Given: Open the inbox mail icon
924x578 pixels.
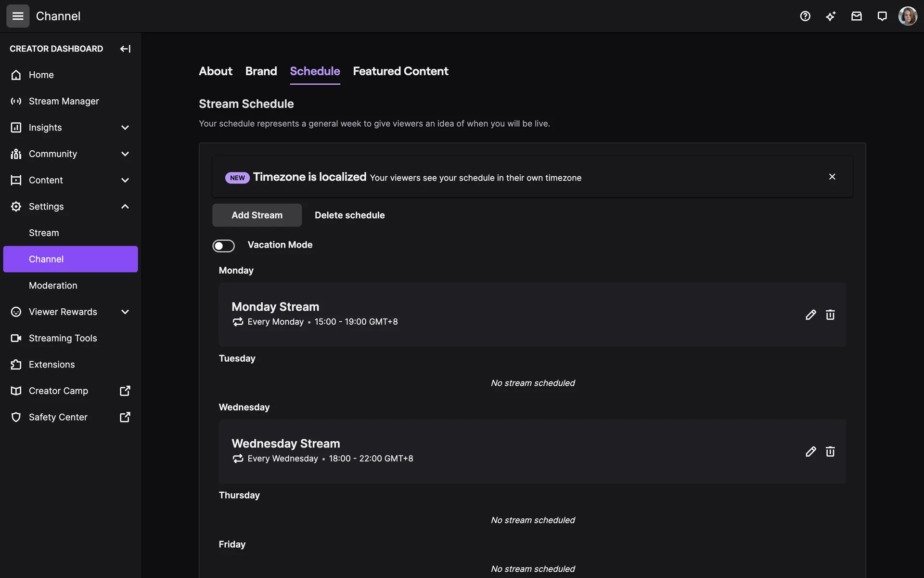Looking at the screenshot, I should [856, 16].
